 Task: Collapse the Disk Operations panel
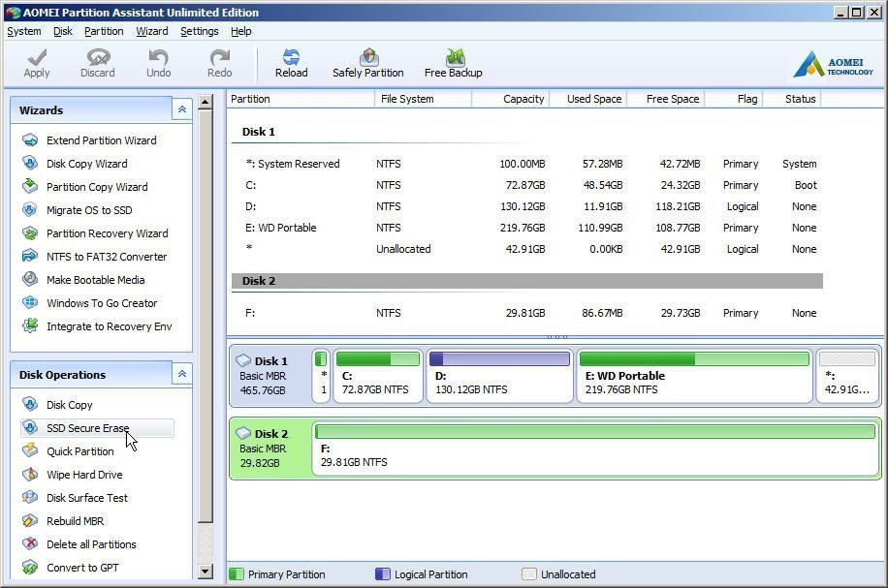[x=182, y=374]
